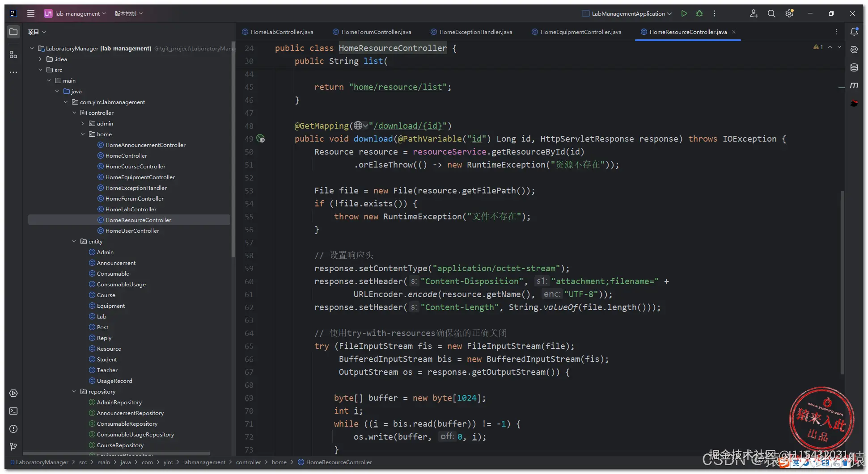Open the Terminal tool window icon
Screen dimensions: 868x474
pyautogui.click(x=13, y=411)
